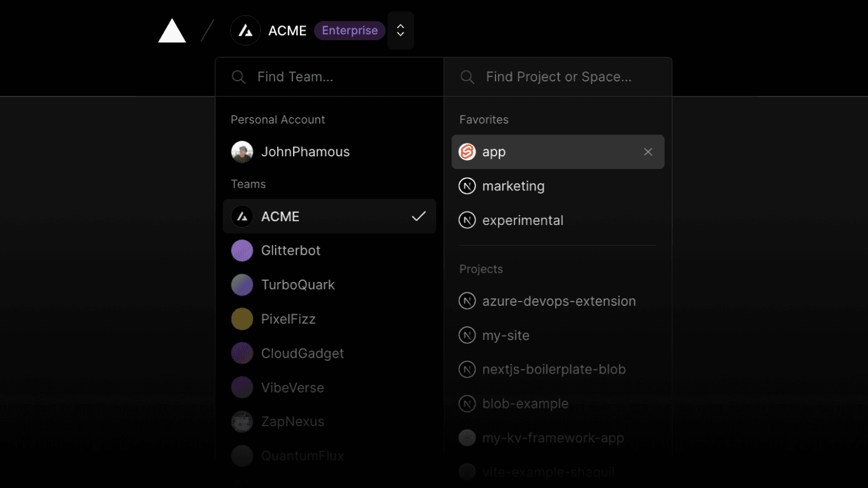Select the checked ACME team entry
868x488 pixels.
(329, 216)
